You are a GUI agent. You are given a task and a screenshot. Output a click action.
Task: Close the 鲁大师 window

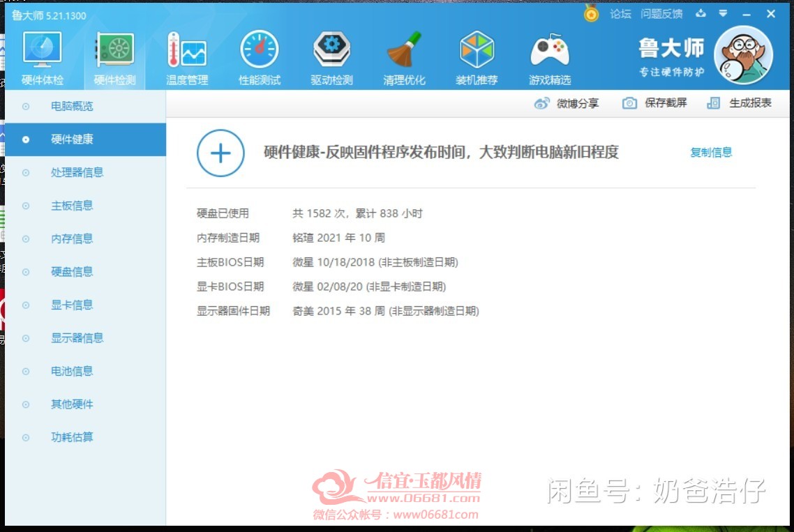point(771,14)
